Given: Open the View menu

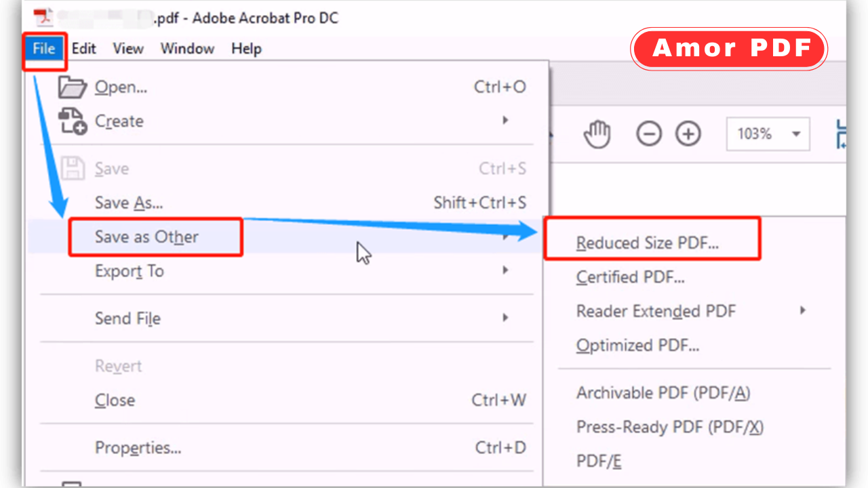Looking at the screenshot, I should [127, 48].
